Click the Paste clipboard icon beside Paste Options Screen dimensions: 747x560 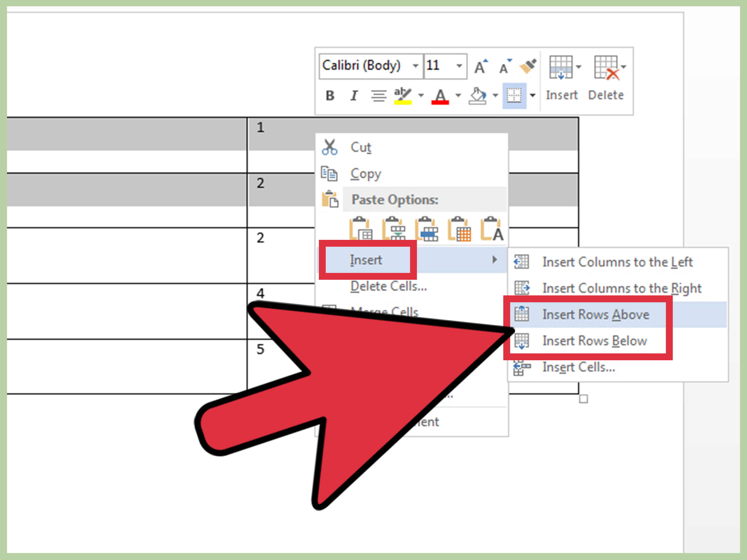click(x=330, y=199)
